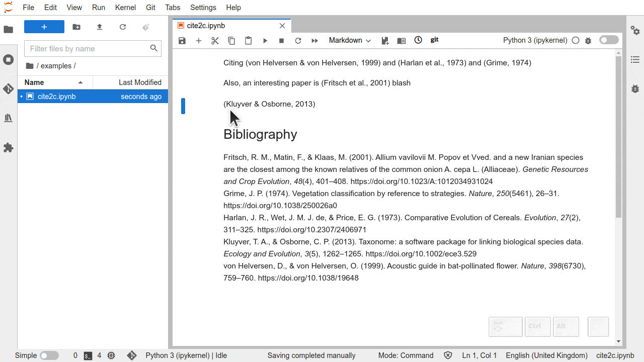Sort files by the Name column
The width and height of the screenshot is (644, 362).
pos(34,82)
